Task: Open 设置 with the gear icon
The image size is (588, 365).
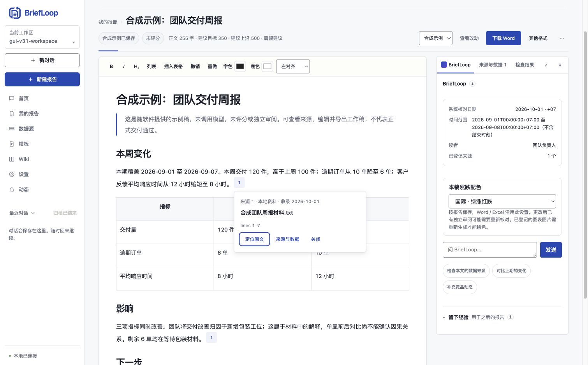Action: pyautogui.click(x=12, y=174)
